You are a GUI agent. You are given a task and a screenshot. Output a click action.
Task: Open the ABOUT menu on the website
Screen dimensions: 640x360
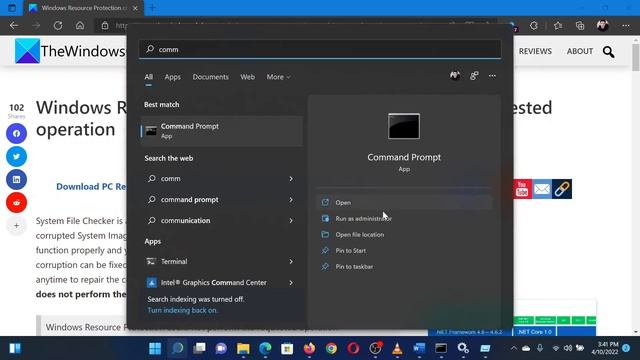(580, 51)
